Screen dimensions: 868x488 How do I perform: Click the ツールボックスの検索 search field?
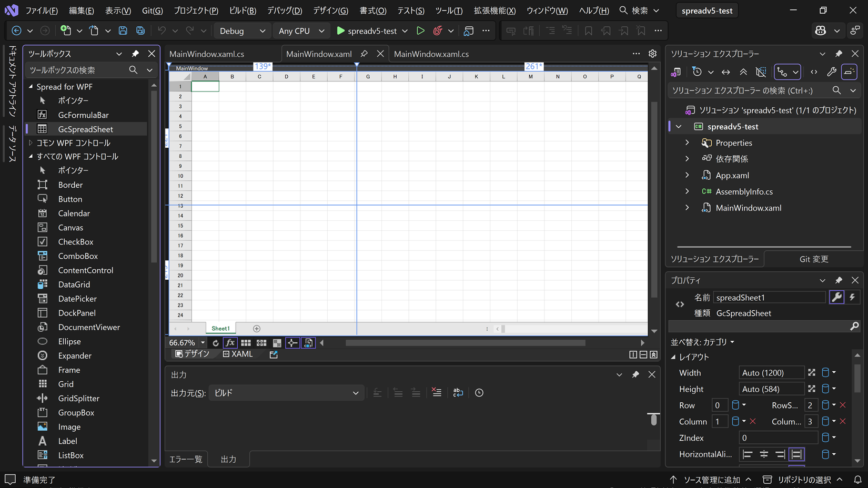(x=77, y=70)
